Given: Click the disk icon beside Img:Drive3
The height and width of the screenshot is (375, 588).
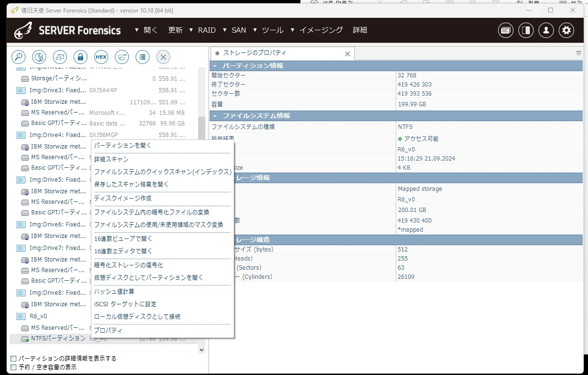Looking at the screenshot, I should click(x=21, y=90).
